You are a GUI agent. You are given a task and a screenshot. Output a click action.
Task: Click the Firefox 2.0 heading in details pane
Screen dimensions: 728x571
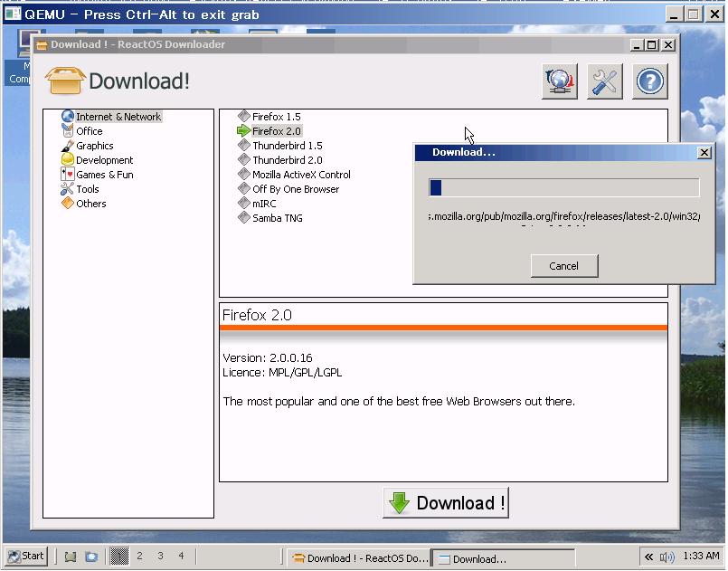click(x=257, y=315)
